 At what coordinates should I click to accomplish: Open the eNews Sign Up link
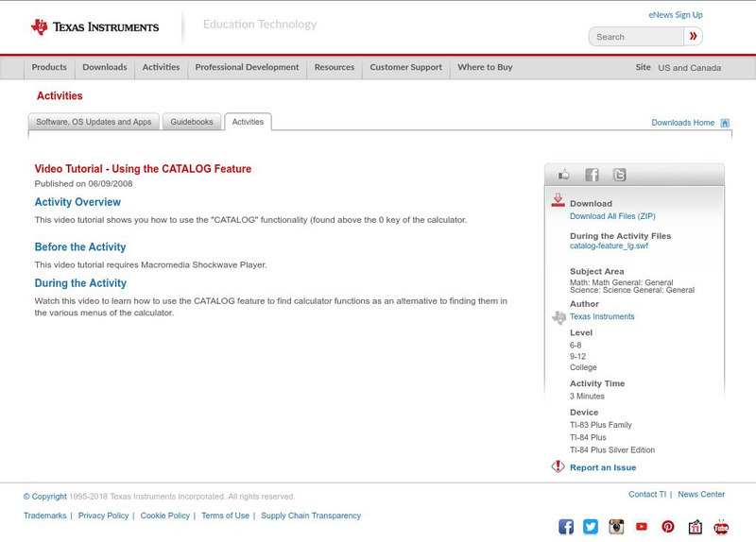pos(676,15)
